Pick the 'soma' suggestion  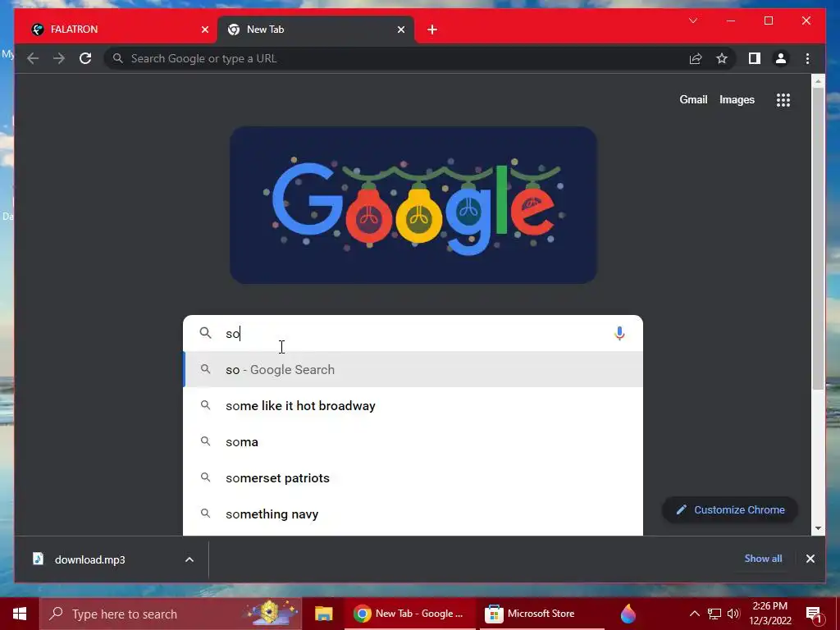(x=413, y=442)
